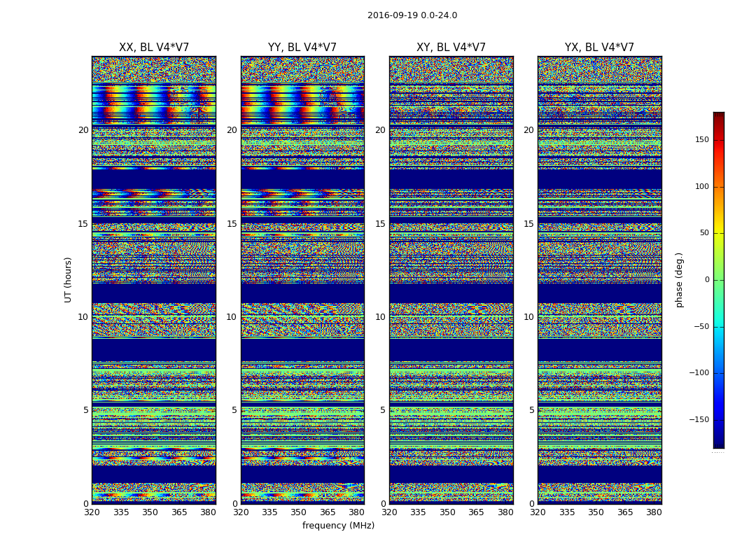Viewport: 735px width, 560px height.
Task: Click the UT (hours) y-axis label
Action: coord(68,280)
